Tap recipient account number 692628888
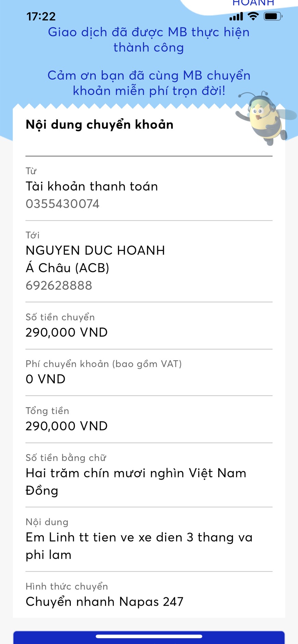 59,285
